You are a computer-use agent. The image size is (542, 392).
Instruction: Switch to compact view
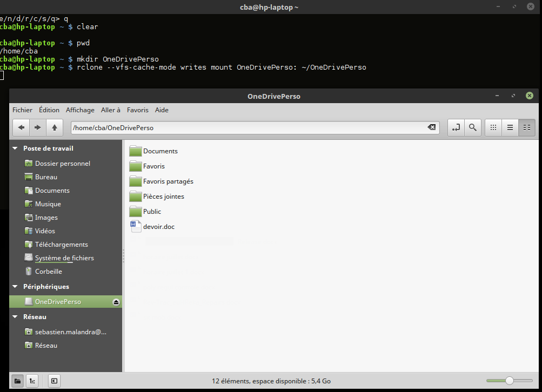526,127
